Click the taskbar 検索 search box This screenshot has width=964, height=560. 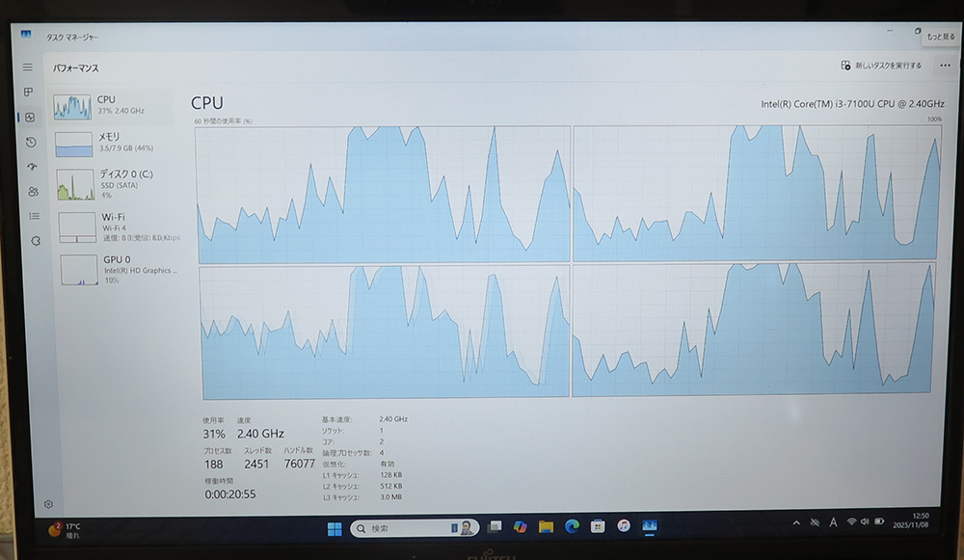[x=415, y=528]
